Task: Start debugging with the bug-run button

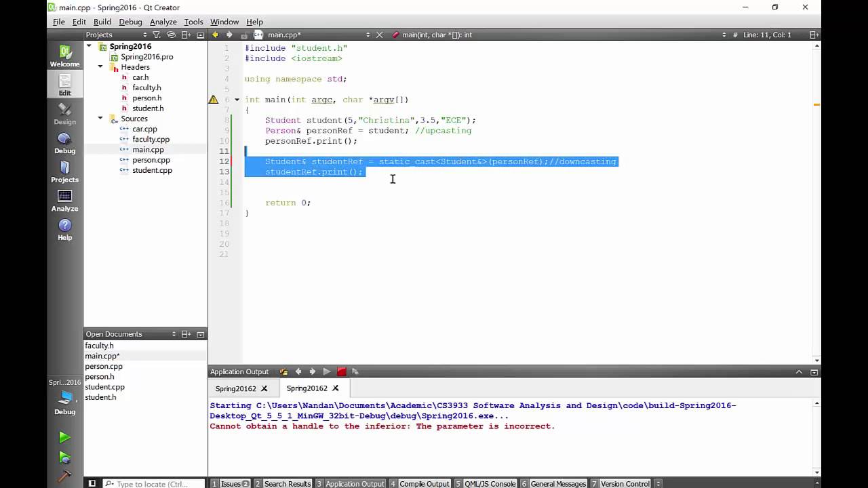Action: pos(64,457)
